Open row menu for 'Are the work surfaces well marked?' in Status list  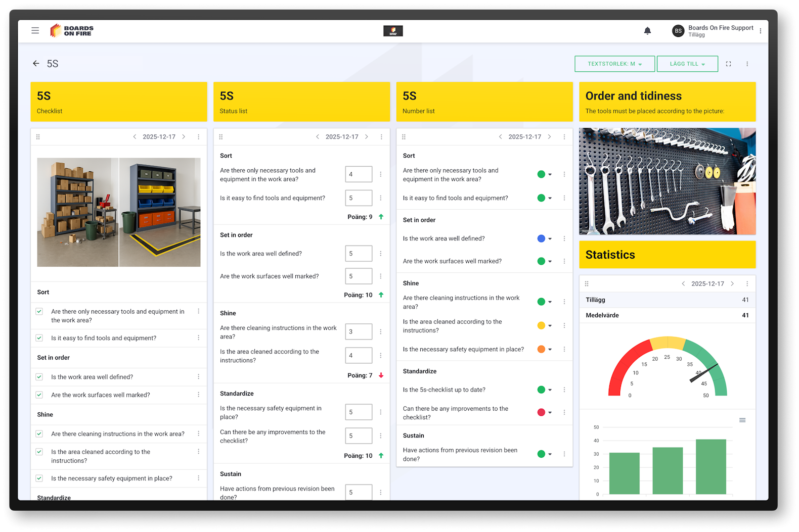tap(381, 276)
